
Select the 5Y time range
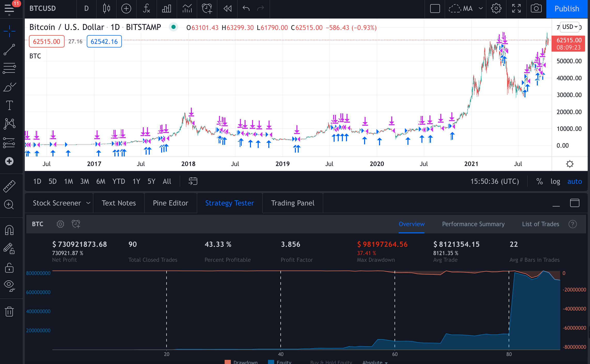point(151,181)
